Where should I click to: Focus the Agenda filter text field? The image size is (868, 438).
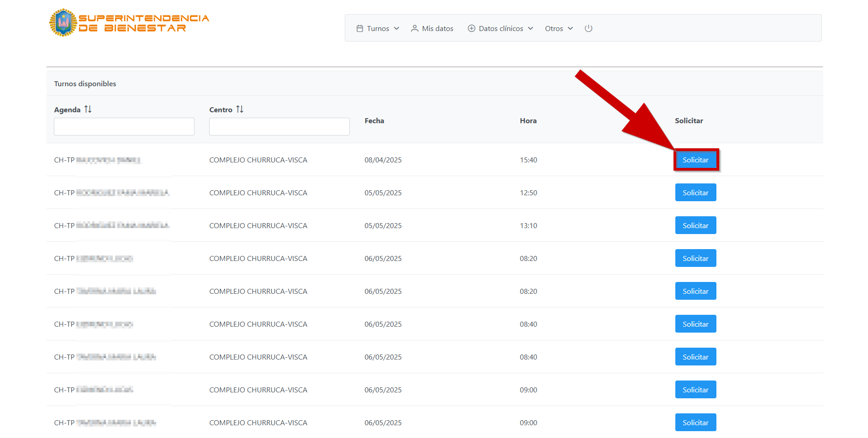(124, 126)
